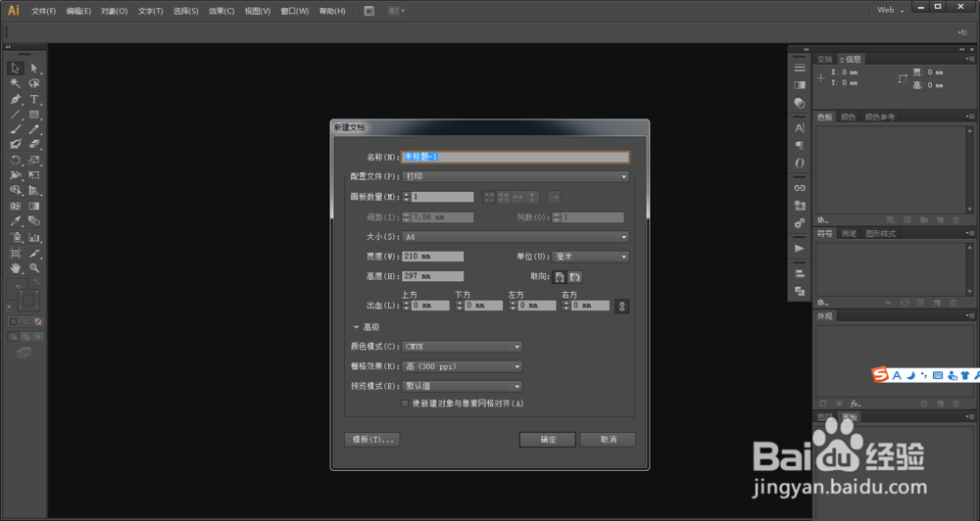Open the 文件(F) menu
Screen dimensions: 980x521
coord(43,11)
